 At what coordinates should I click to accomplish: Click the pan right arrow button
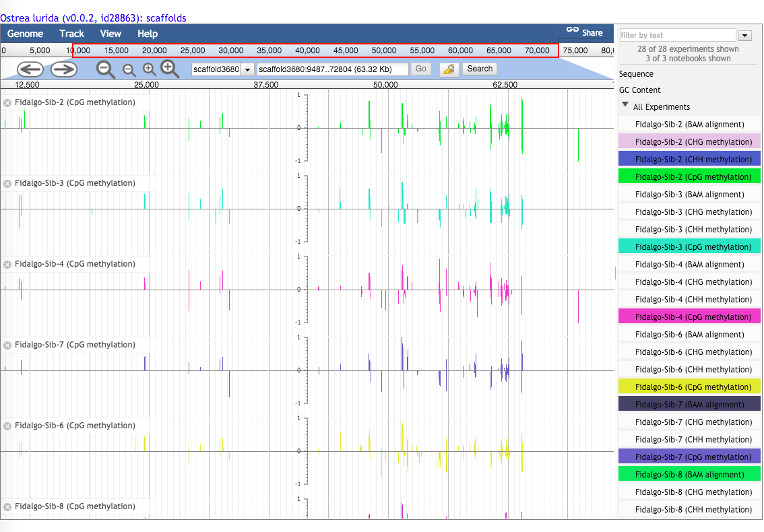64,69
